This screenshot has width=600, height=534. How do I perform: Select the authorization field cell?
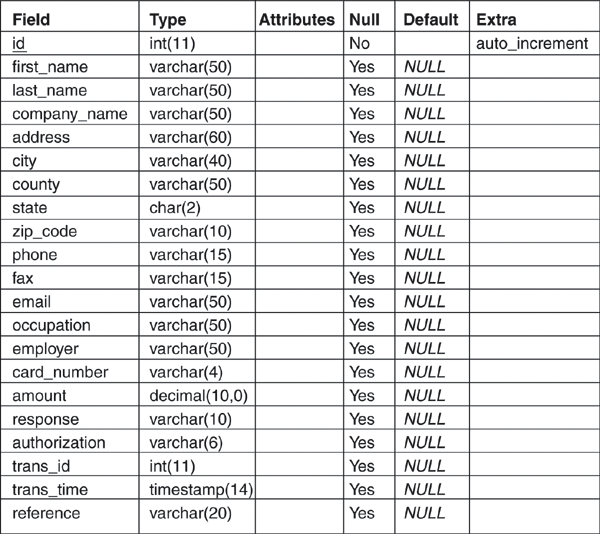point(58,442)
